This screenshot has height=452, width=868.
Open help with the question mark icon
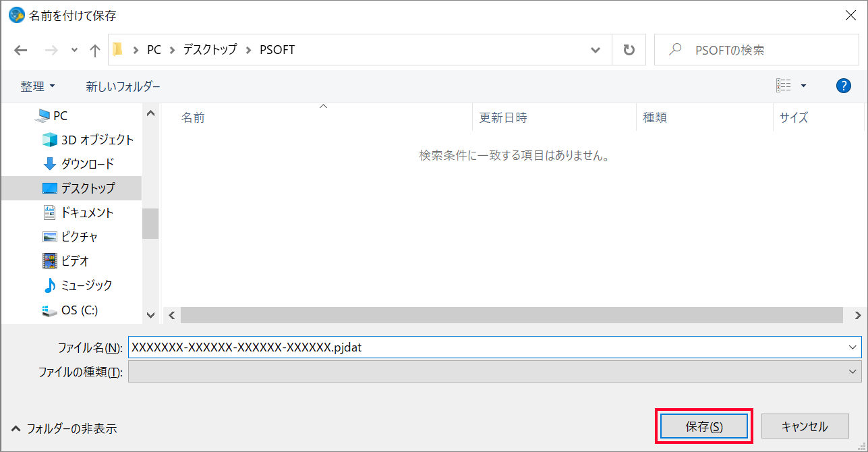tap(843, 86)
